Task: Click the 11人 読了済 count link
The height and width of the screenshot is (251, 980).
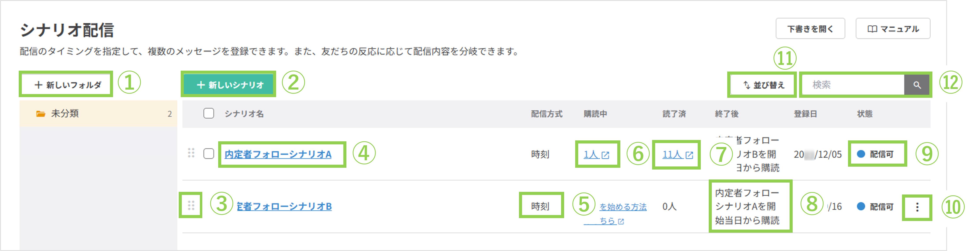Action: 672,154
